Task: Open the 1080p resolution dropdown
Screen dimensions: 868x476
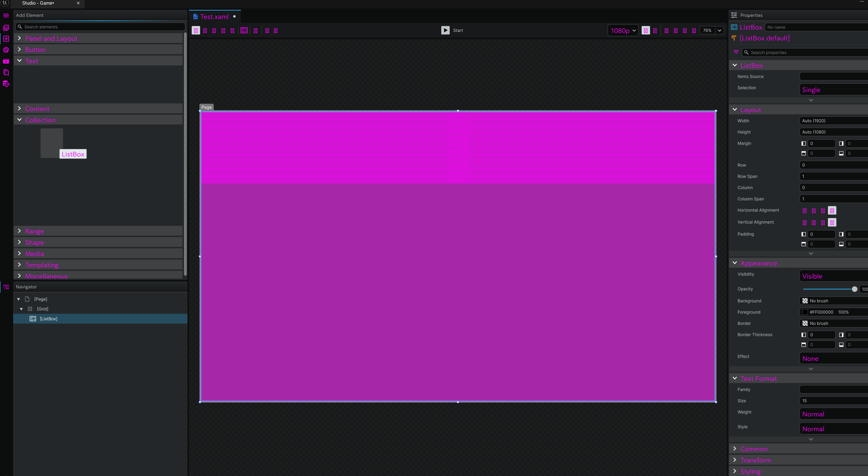Action: 623,31
